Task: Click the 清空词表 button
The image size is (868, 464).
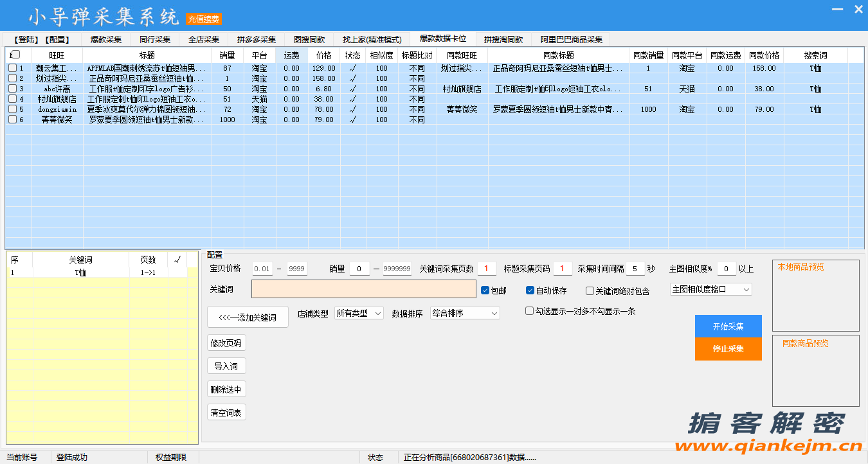Action: tap(226, 412)
